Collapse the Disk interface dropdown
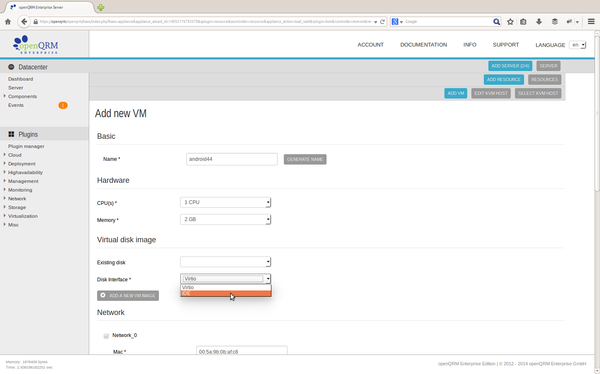Screen dimensions: 600x374 point(225,279)
